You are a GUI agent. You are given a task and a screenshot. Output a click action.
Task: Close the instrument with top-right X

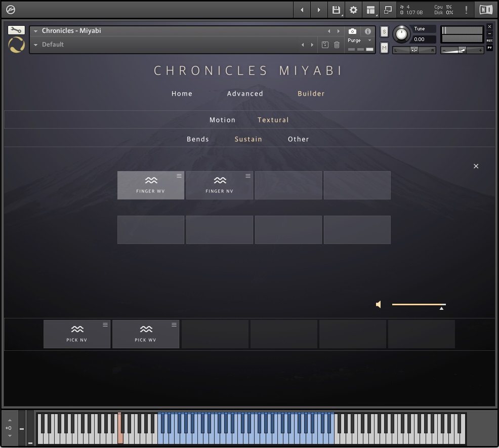(x=489, y=27)
